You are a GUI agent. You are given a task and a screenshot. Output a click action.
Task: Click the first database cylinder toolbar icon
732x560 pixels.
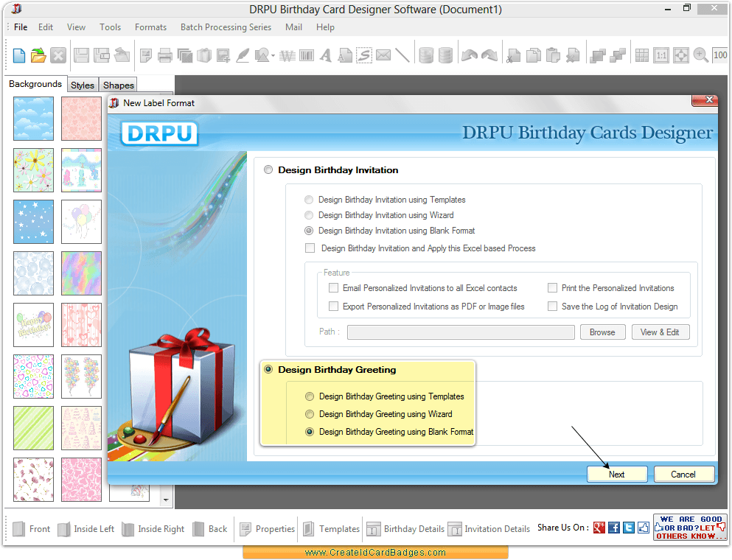[426, 55]
